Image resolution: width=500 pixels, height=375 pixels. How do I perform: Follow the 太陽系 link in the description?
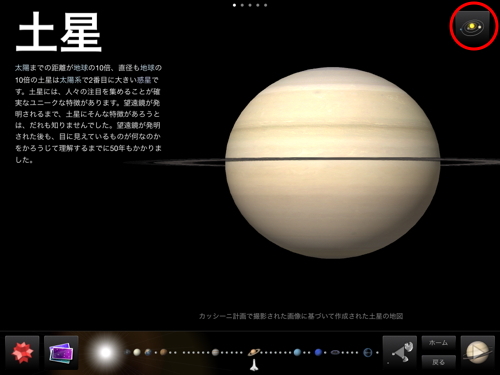tap(71, 80)
